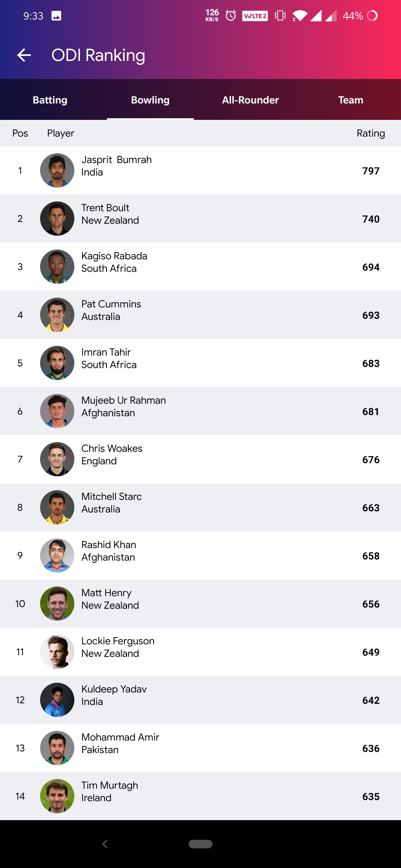The width and height of the screenshot is (401, 868).
Task: Tap Trent Boult's avatar picture
Action: coord(57,219)
